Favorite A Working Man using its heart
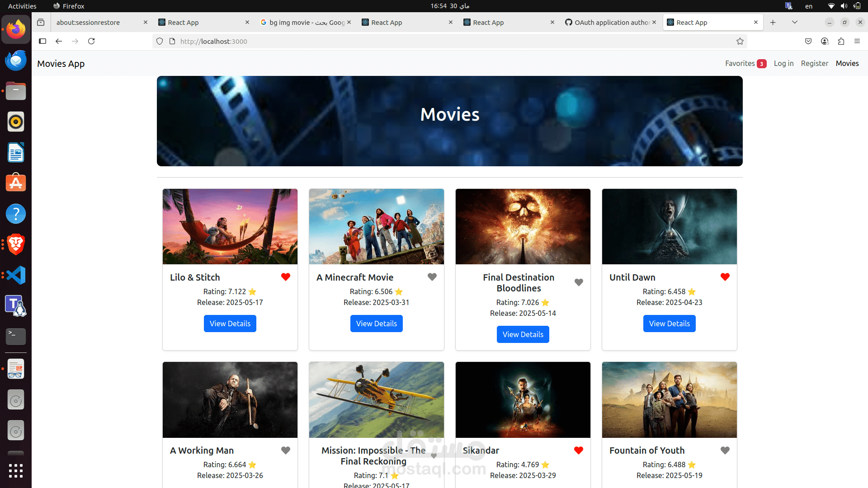This screenshot has width=868, height=488. (286, 450)
